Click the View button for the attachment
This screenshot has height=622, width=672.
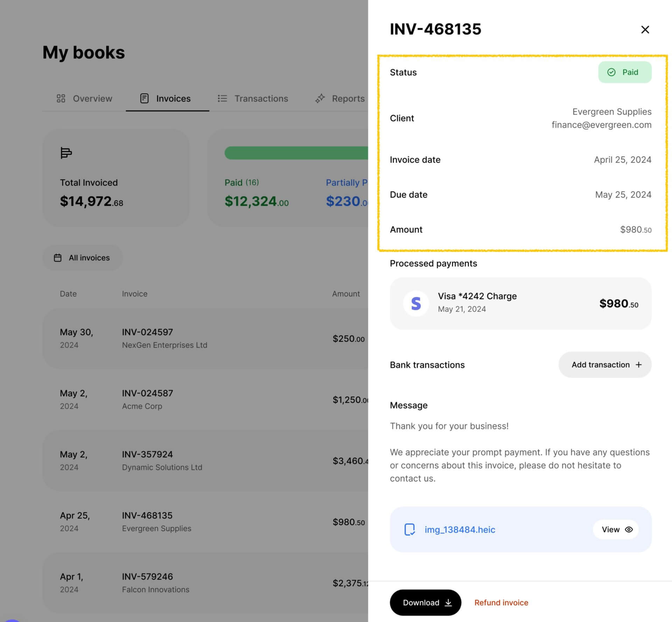click(616, 530)
